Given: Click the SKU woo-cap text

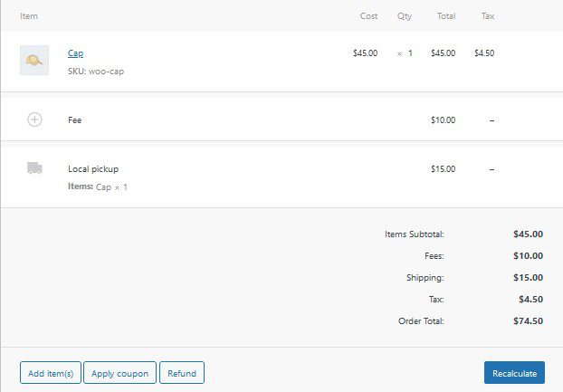Looking at the screenshot, I should click(95, 71).
